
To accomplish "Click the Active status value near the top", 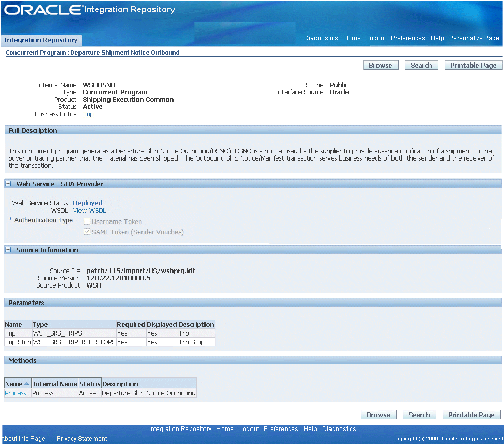I will 92,107.
